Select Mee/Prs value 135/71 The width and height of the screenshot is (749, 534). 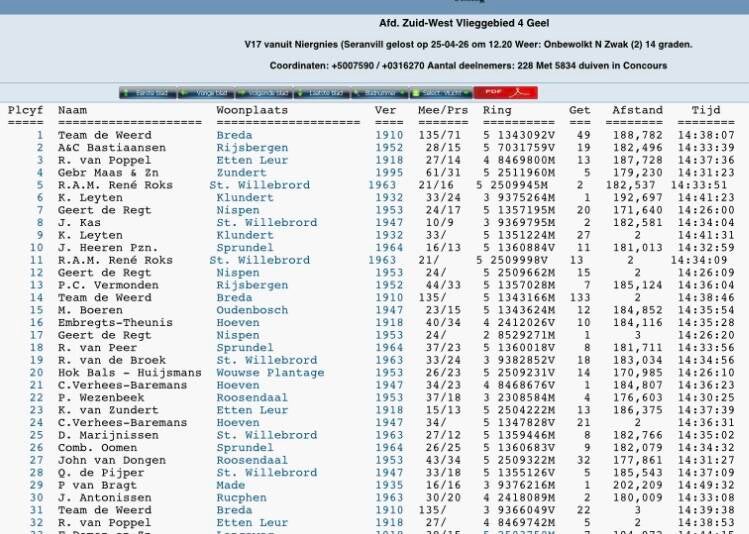click(439, 135)
